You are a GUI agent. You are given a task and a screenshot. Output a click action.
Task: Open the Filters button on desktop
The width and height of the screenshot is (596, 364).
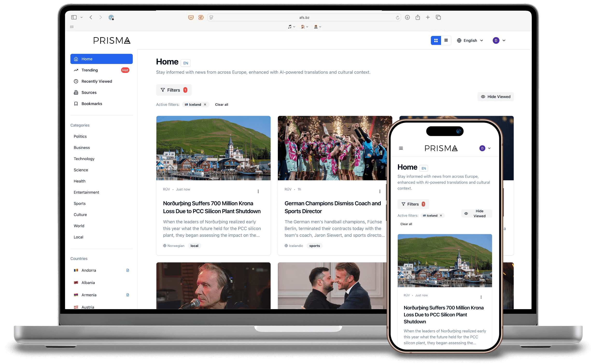coord(173,90)
